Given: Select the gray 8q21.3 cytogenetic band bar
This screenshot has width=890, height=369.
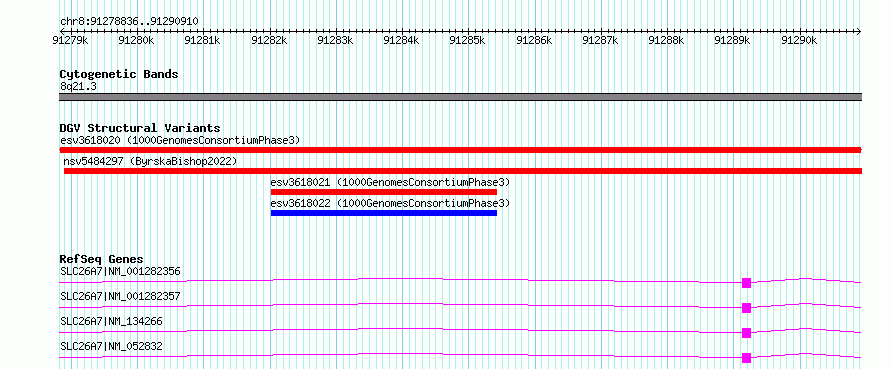Looking at the screenshot, I should tap(460, 97).
